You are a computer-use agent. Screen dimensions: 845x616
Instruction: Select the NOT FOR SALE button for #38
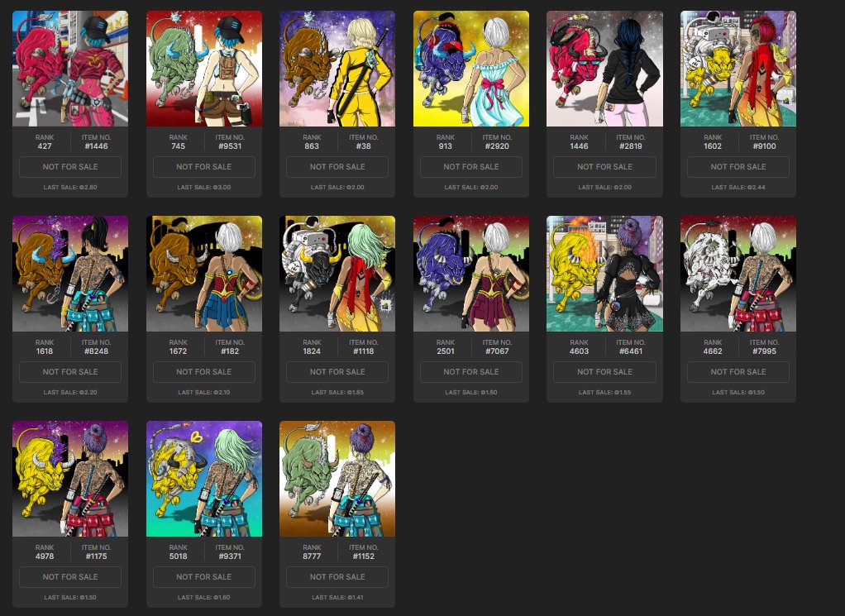pos(337,167)
